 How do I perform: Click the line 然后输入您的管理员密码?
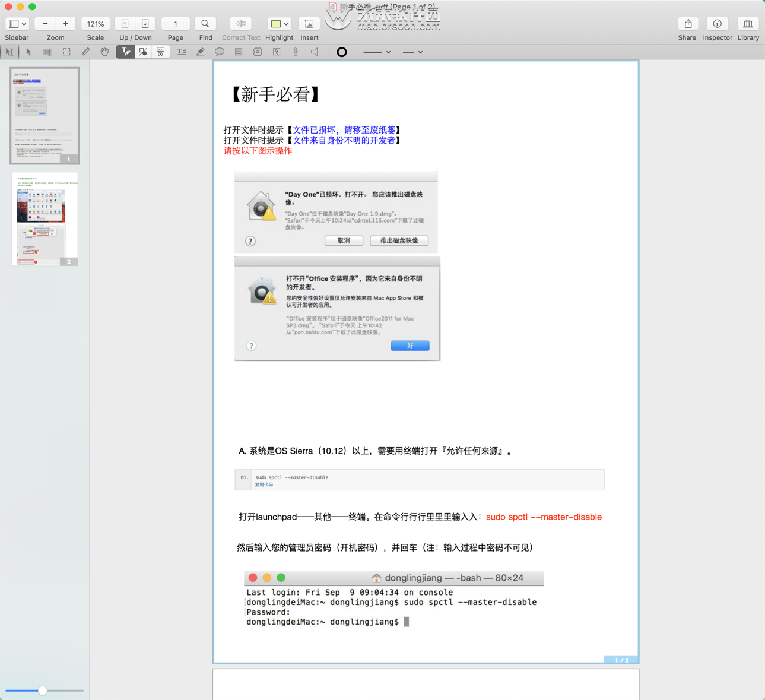click(x=386, y=547)
